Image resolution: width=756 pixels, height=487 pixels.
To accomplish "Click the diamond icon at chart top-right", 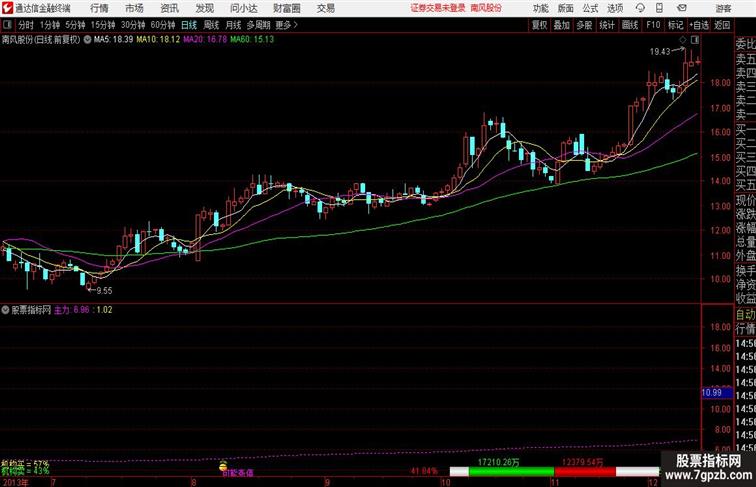I will [x=683, y=40].
